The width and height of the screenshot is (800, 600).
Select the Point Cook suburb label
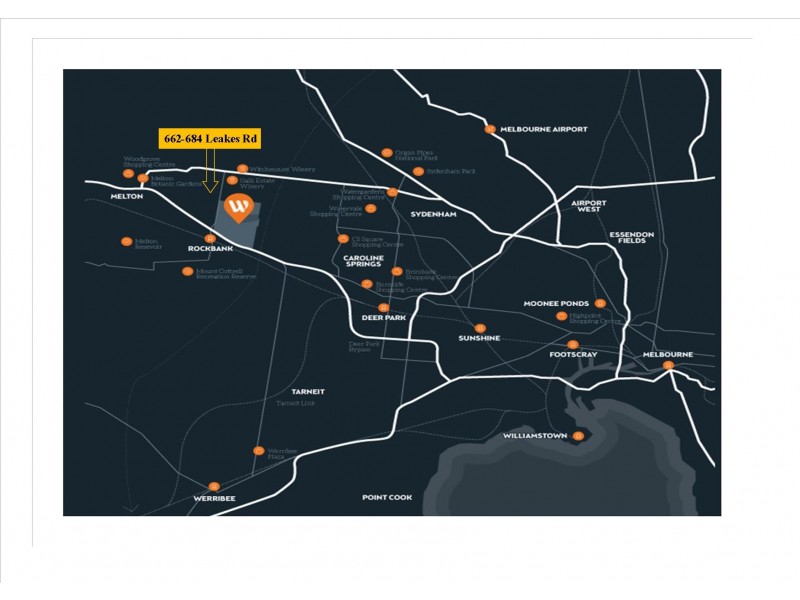click(387, 497)
